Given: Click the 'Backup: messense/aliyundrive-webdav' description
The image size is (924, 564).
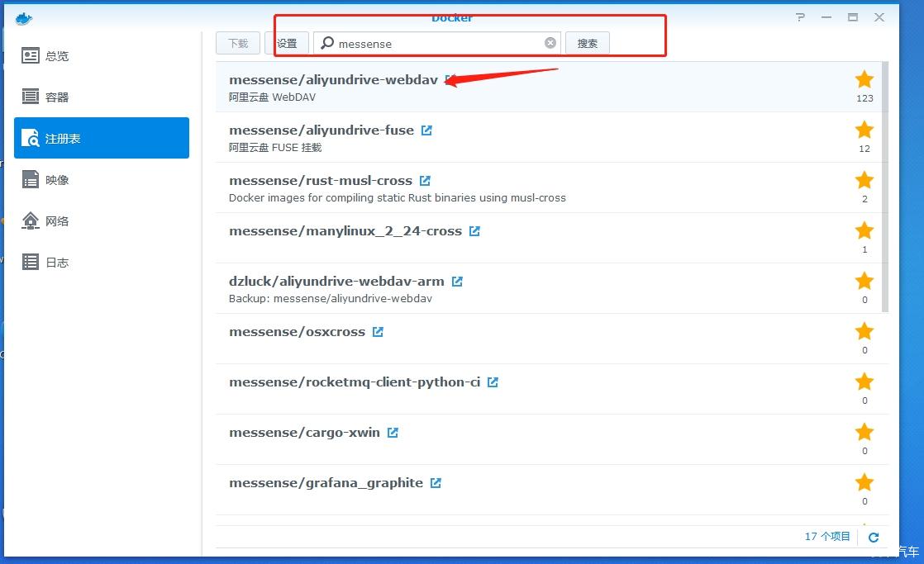Looking at the screenshot, I should [331, 298].
